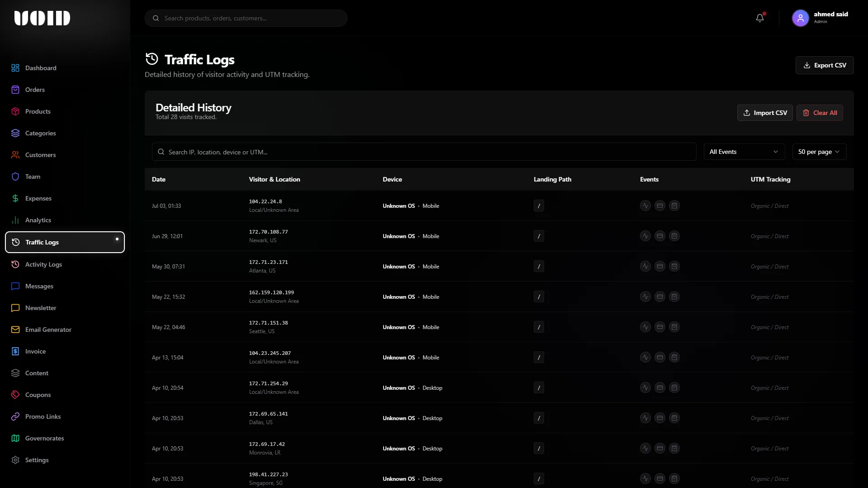
Task: Click the magnifier icon in the IP search field
Action: 161,152
